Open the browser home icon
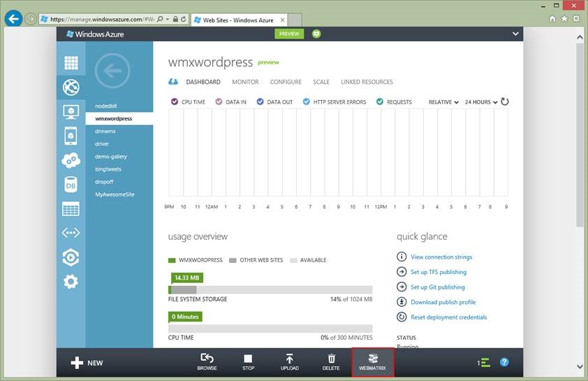588x381 pixels. click(552, 18)
